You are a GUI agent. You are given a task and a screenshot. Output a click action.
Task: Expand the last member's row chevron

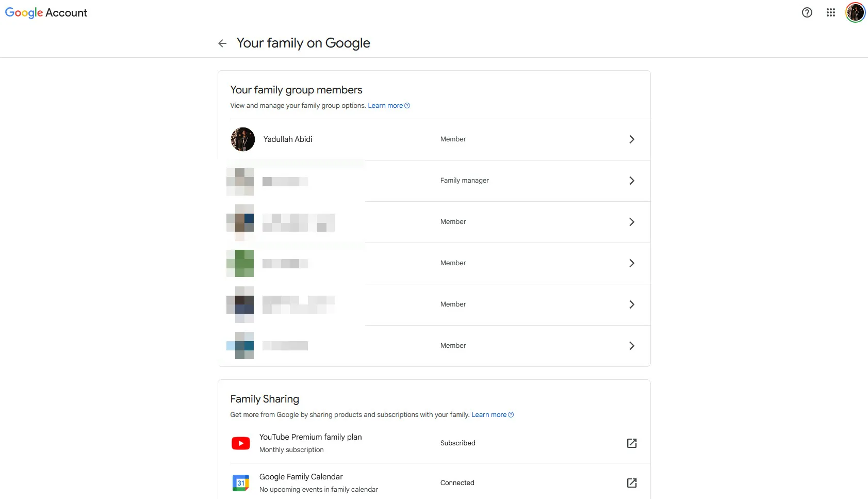(632, 345)
